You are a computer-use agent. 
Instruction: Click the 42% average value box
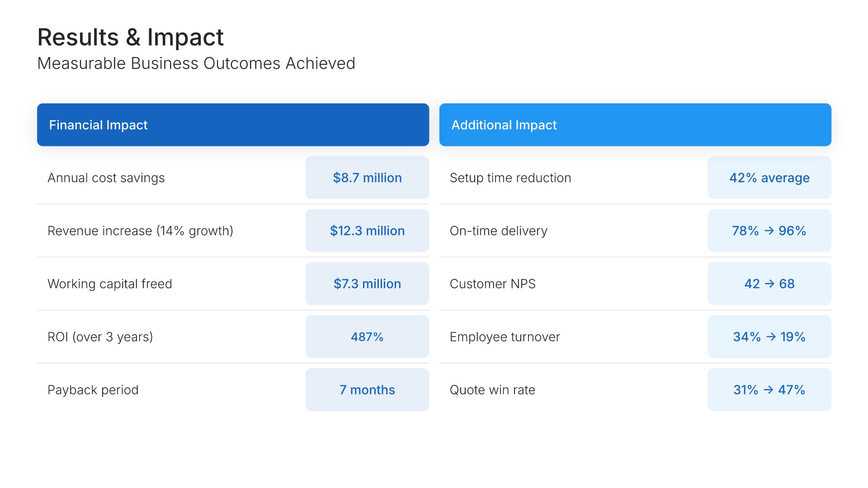pos(769,178)
